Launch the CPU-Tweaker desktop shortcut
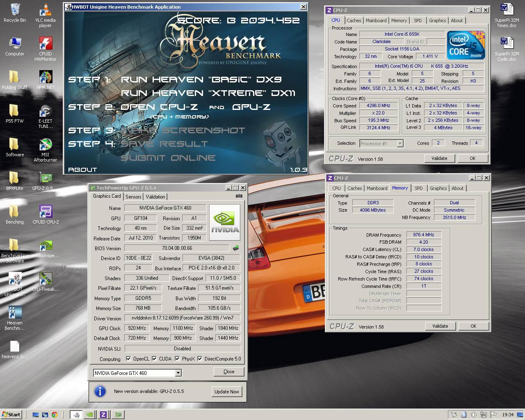Screen dimensions: 525x420 click(45, 281)
